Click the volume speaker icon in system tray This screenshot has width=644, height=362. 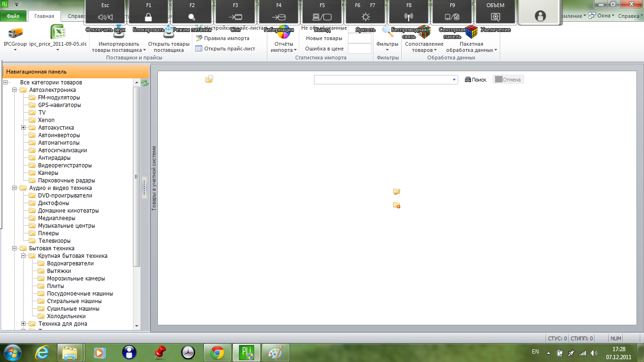pos(594,353)
